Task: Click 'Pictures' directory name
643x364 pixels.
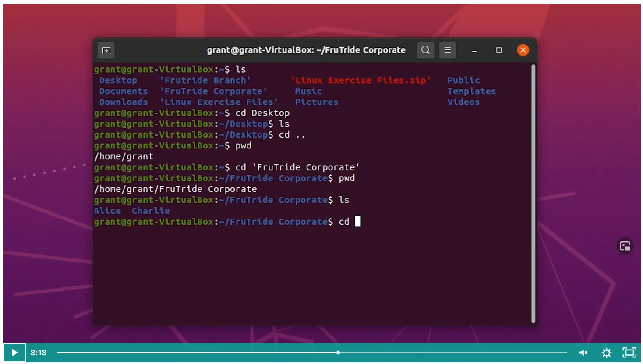Action: [x=317, y=102]
